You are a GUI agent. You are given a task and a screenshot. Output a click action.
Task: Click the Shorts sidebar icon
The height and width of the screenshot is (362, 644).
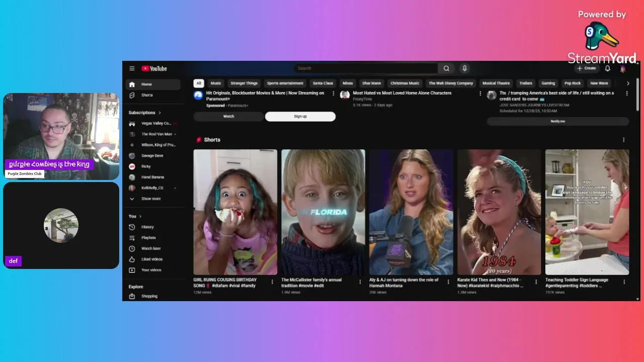132,95
